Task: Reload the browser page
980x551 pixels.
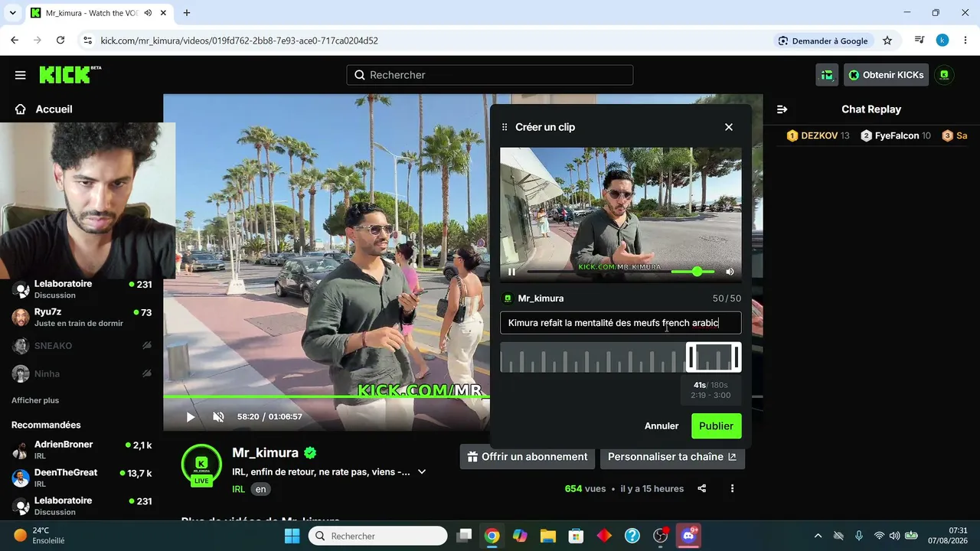Action: tap(60, 41)
